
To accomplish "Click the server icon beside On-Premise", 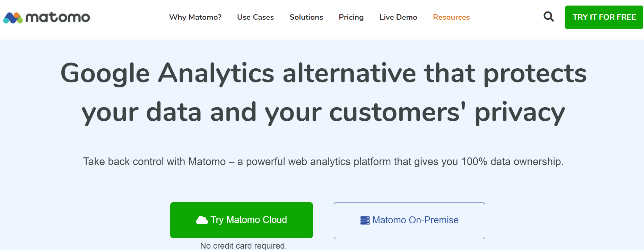I will pyautogui.click(x=365, y=221).
